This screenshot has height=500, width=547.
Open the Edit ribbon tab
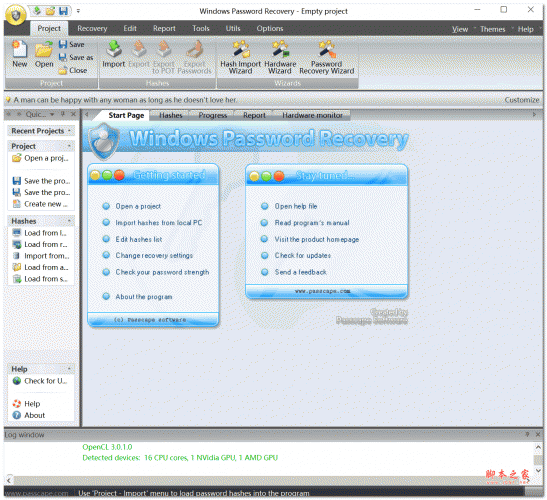pyautogui.click(x=130, y=29)
